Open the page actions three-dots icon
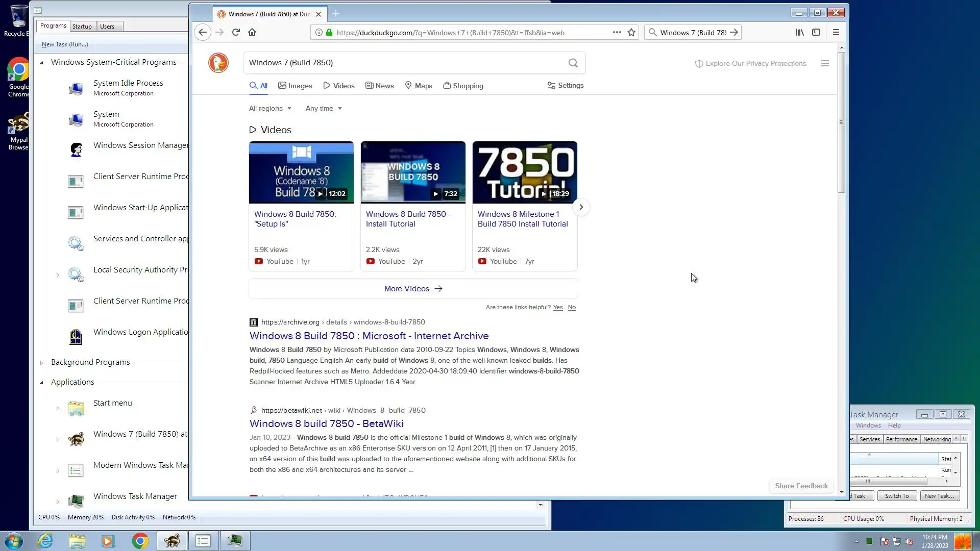 pos(617,32)
